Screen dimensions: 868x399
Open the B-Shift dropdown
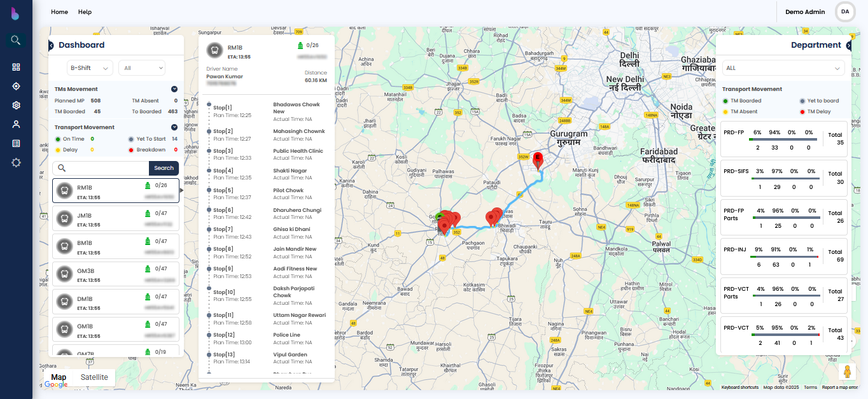point(90,67)
